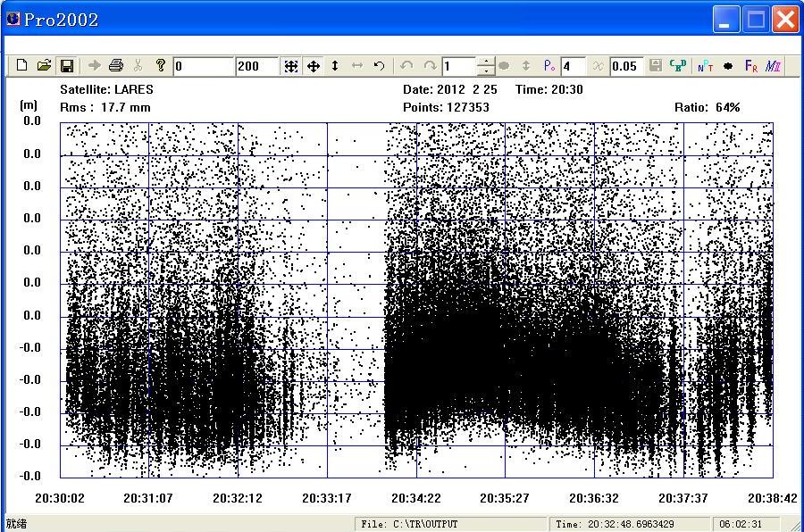The height and width of the screenshot is (532, 804).
Task: Decrease spinner value with down arrow
Action: tap(486, 71)
